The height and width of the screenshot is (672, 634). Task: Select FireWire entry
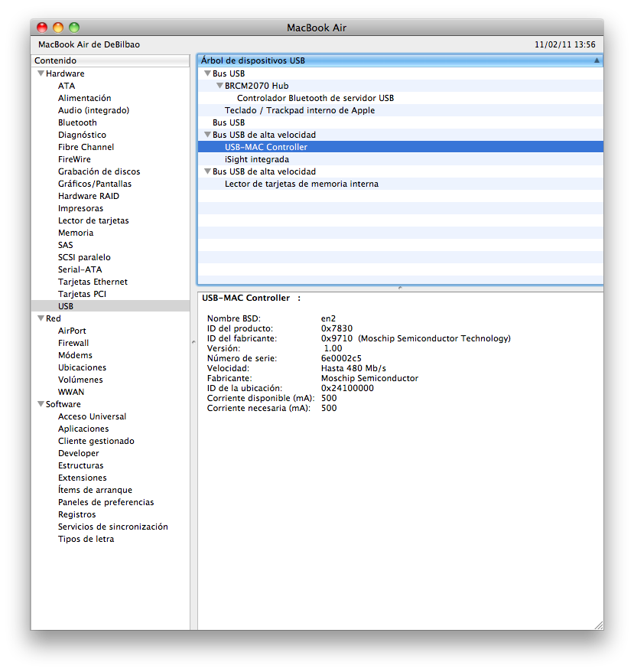point(74,159)
